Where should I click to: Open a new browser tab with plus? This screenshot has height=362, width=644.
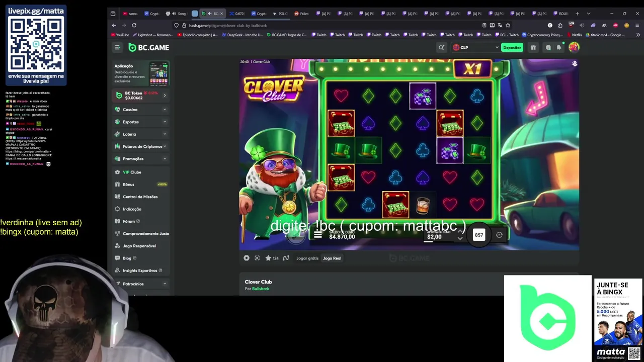coord(577,14)
